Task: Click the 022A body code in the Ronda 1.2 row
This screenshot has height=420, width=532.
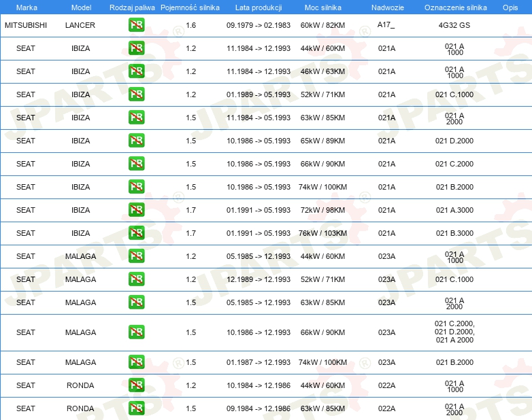Action: point(387,385)
